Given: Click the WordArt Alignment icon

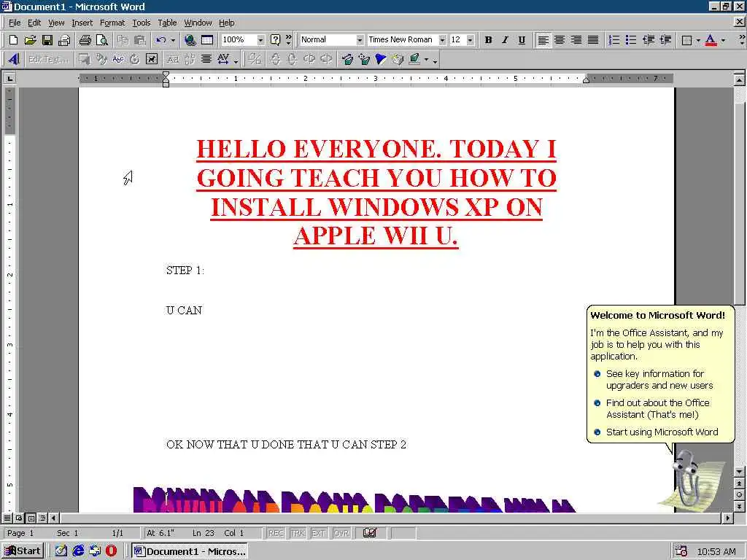Looking at the screenshot, I should tap(206, 59).
